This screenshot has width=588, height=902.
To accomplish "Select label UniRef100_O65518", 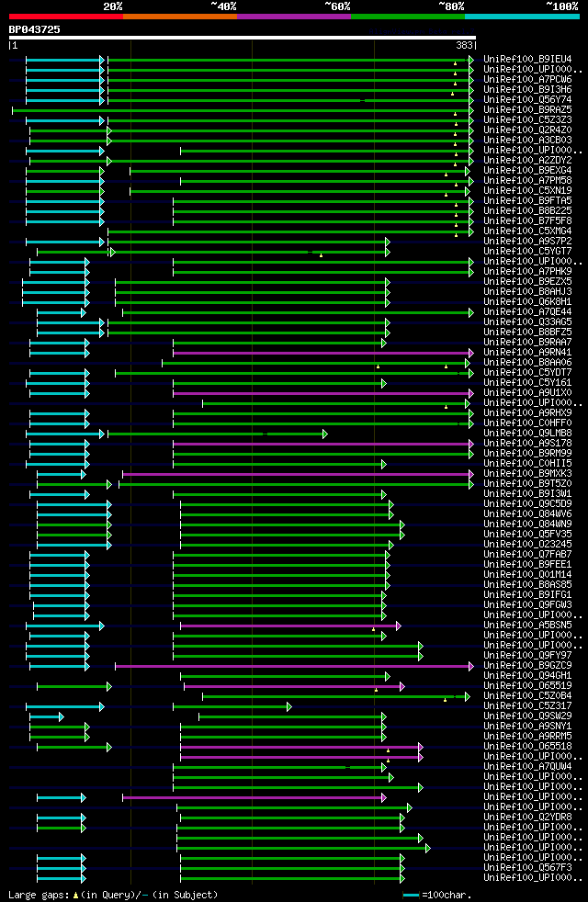I will coord(527,747).
